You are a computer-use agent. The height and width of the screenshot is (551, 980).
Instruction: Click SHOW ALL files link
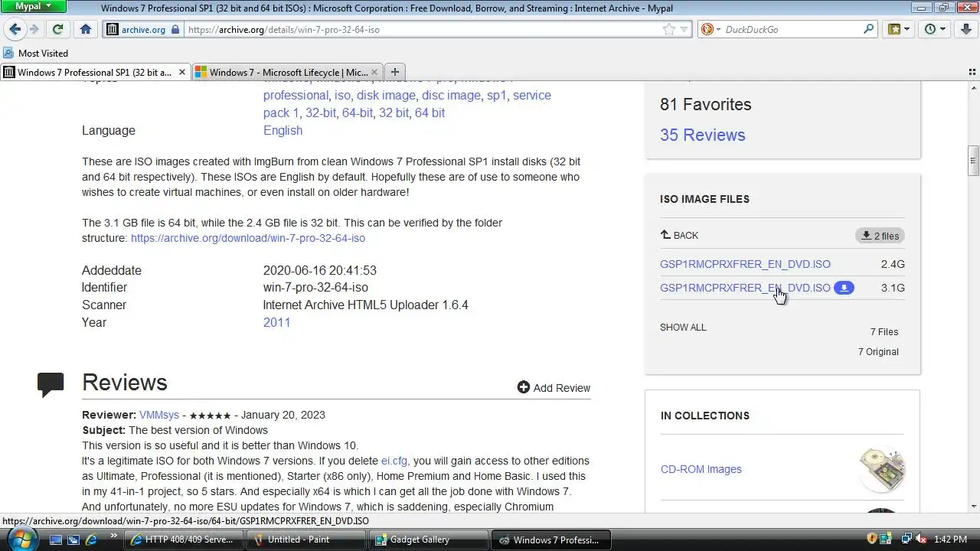point(683,327)
